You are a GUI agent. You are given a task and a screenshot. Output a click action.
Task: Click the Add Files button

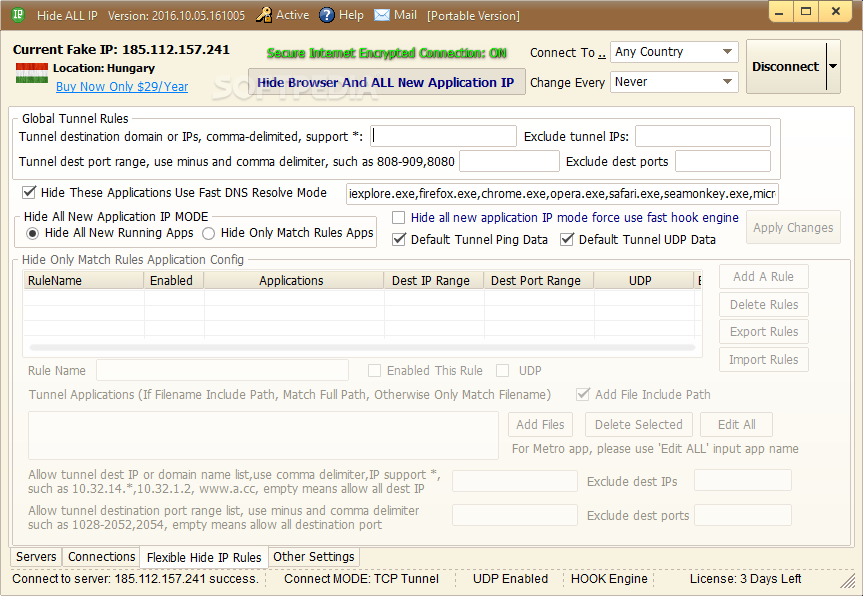coord(540,424)
